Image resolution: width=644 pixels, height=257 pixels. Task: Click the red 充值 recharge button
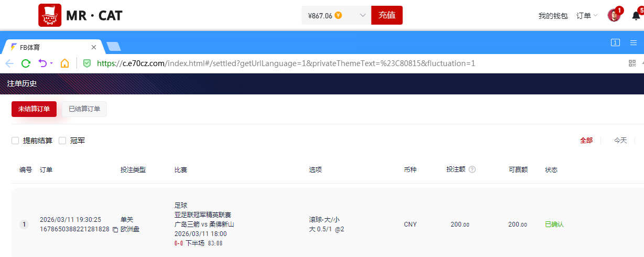[x=387, y=15]
